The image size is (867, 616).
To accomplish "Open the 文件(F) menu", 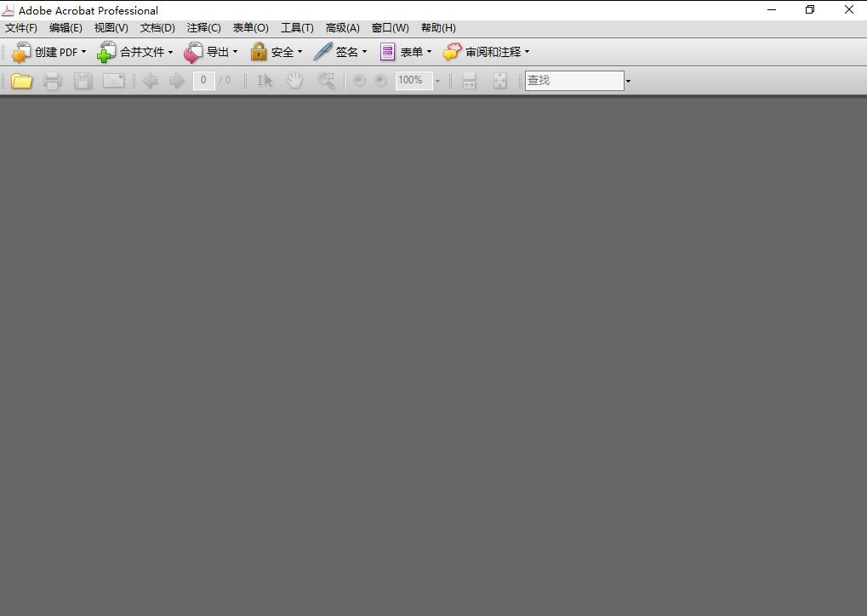I will 21,27.
